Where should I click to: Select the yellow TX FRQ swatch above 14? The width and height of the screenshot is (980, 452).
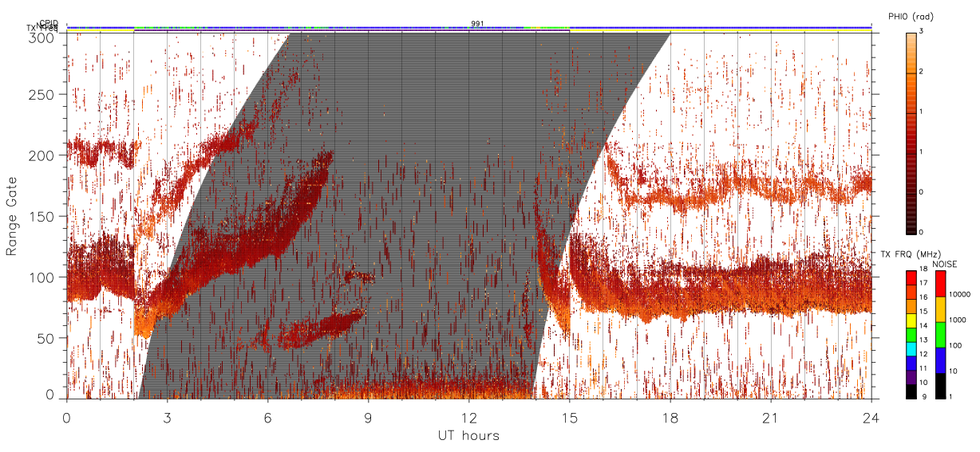click(911, 321)
